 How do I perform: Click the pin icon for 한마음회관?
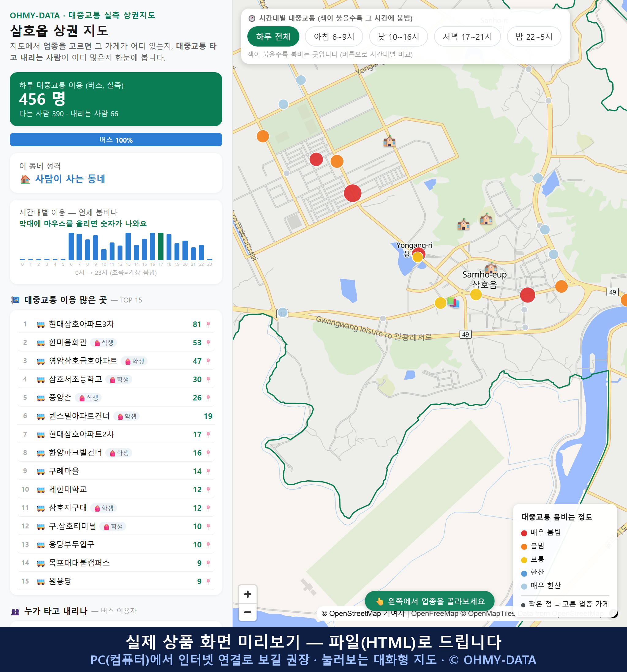pyautogui.click(x=208, y=343)
